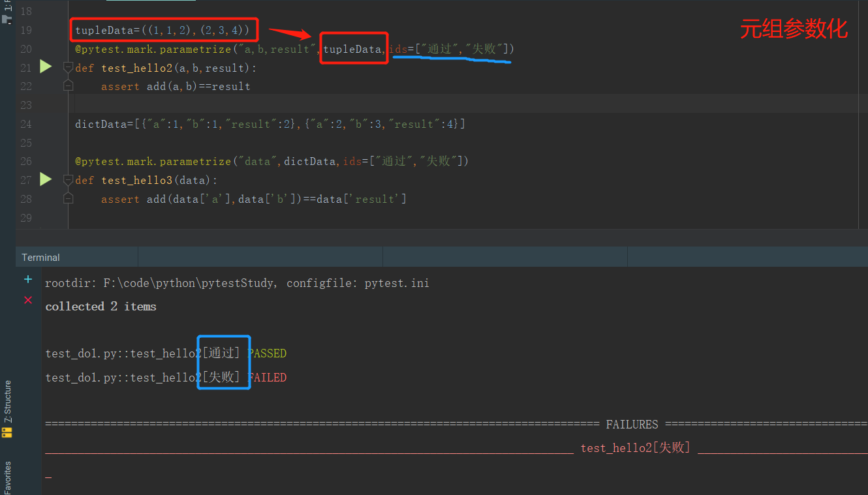Viewport: 868px width, 495px height.
Task: Click 'configfile: pytest.ini' in terminal
Action: point(358,283)
